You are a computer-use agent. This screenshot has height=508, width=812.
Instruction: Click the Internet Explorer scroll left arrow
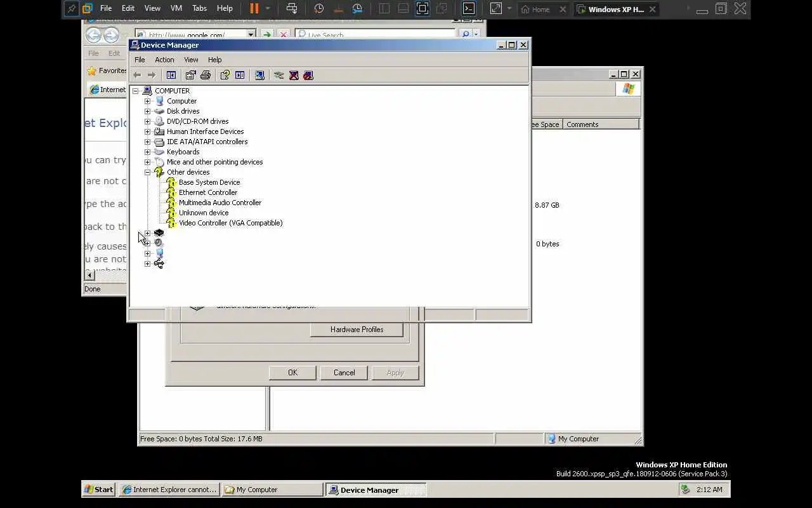click(90, 275)
